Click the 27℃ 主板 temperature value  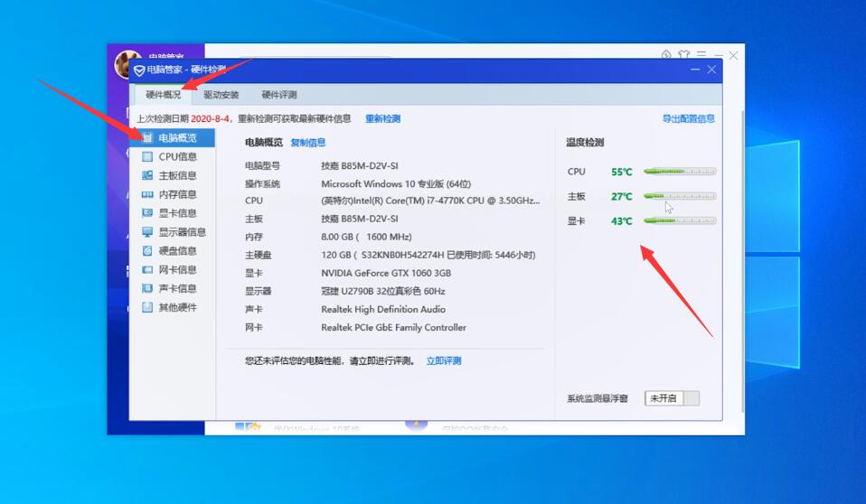click(622, 197)
